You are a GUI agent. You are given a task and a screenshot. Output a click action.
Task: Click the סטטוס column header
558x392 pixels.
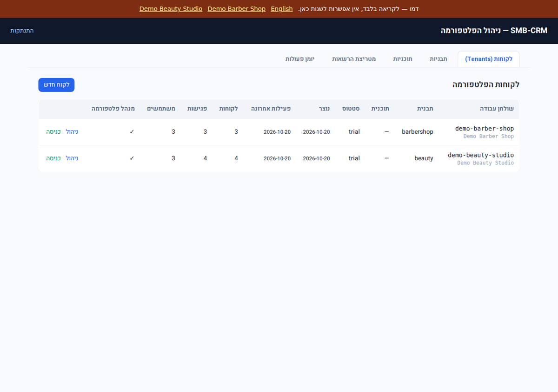point(351,108)
